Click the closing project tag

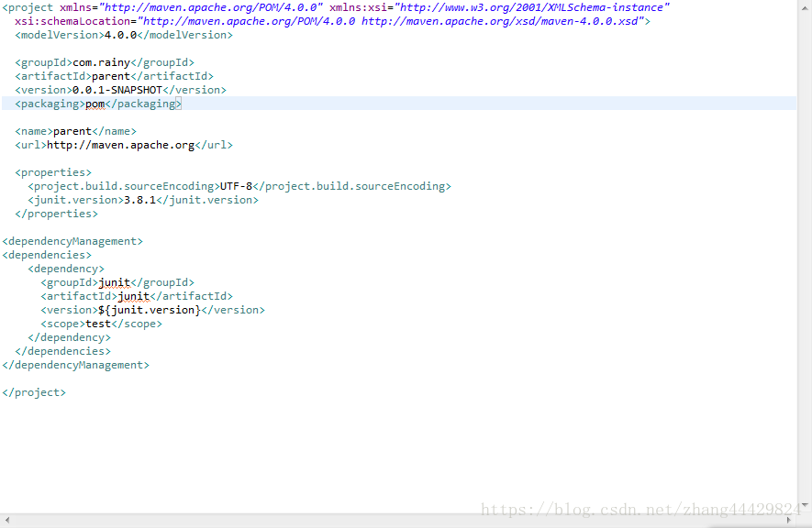(34, 392)
